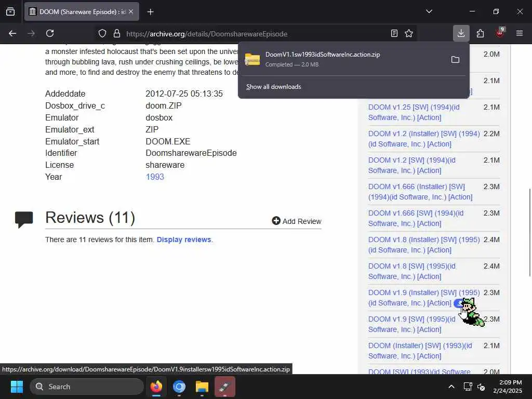The image size is (532, 399).
Task: Reload the current page
Action: [50, 33]
